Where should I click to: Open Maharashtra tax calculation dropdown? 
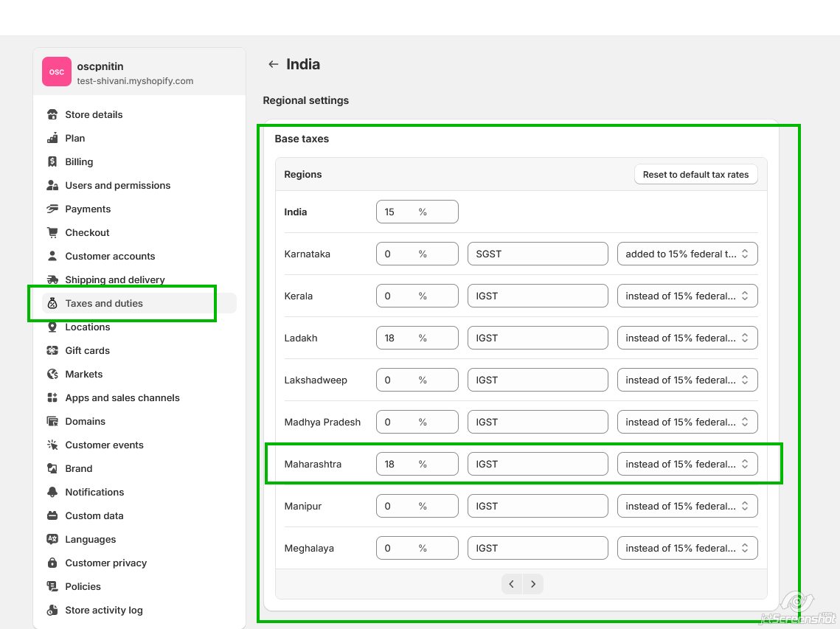687,464
